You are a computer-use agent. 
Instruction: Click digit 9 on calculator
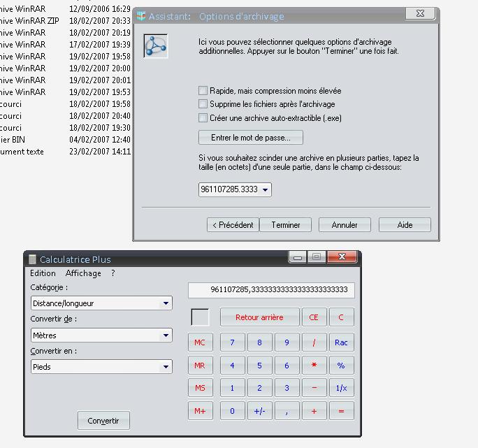(287, 342)
